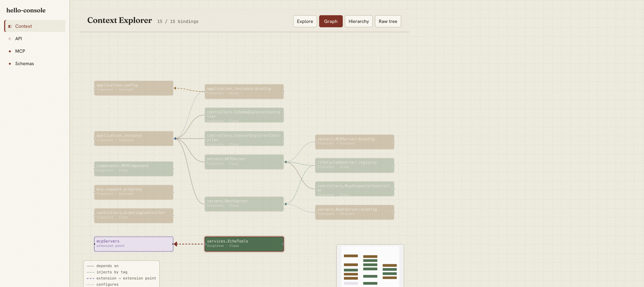Select the controllers.SchemaExplorerController node
Screen dimensions: 644x287
[244, 115]
